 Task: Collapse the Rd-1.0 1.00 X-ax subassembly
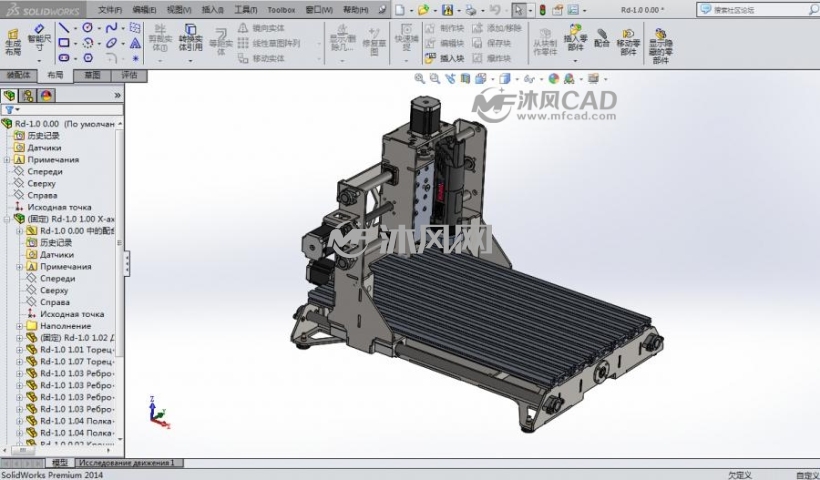pyautogui.click(x=7, y=219)
